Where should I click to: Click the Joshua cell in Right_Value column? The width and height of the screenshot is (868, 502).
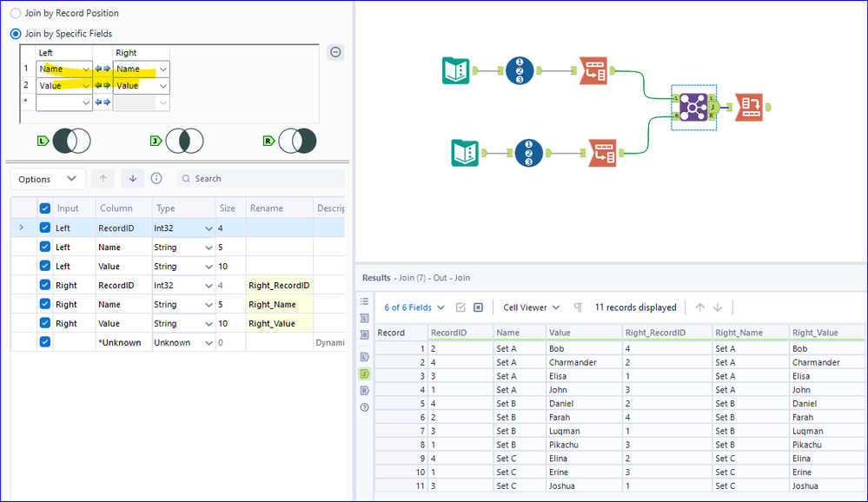[827, 486]
